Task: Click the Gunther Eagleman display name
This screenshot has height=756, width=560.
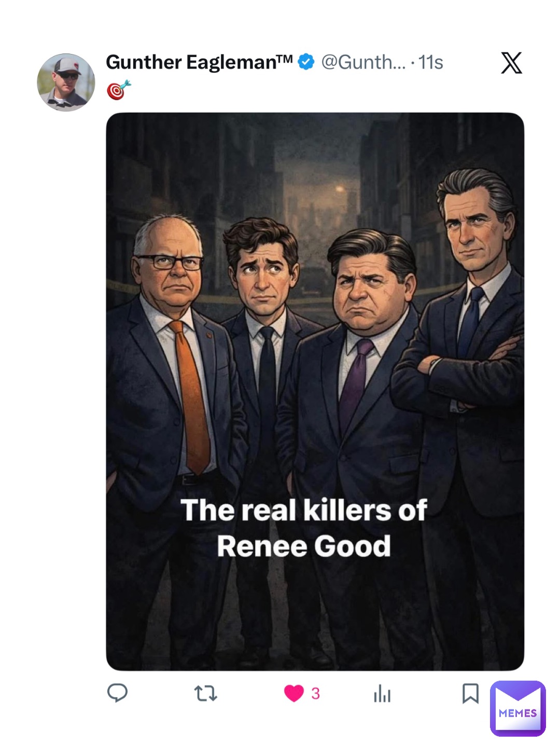Action: (199, 62)
